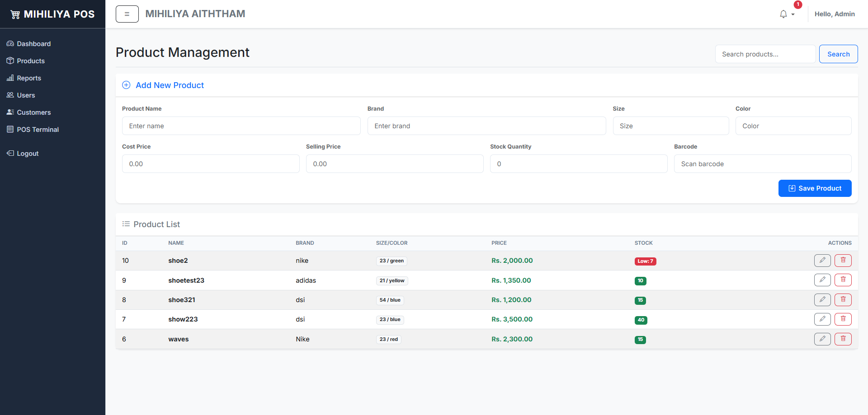Click the plus circle icon beside Add New Product
Screen dimensions: 868x415
click(x=126, y=85)
